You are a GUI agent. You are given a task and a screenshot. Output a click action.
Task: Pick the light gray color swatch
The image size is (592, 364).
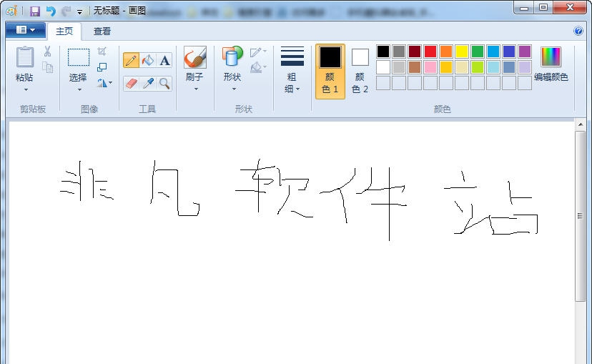(399, 67)
